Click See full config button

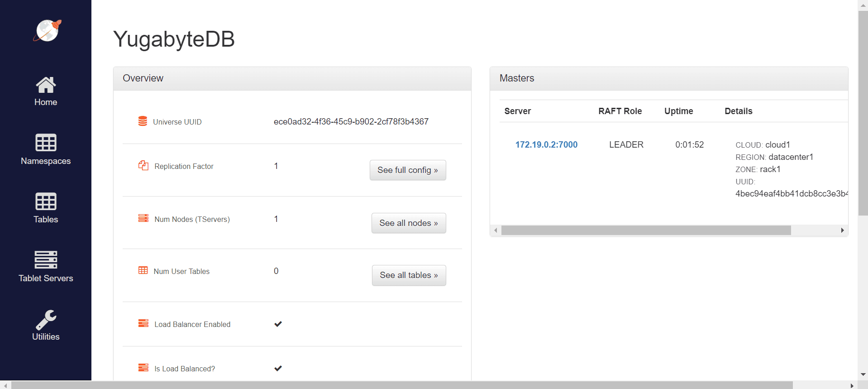coord(408,170)
